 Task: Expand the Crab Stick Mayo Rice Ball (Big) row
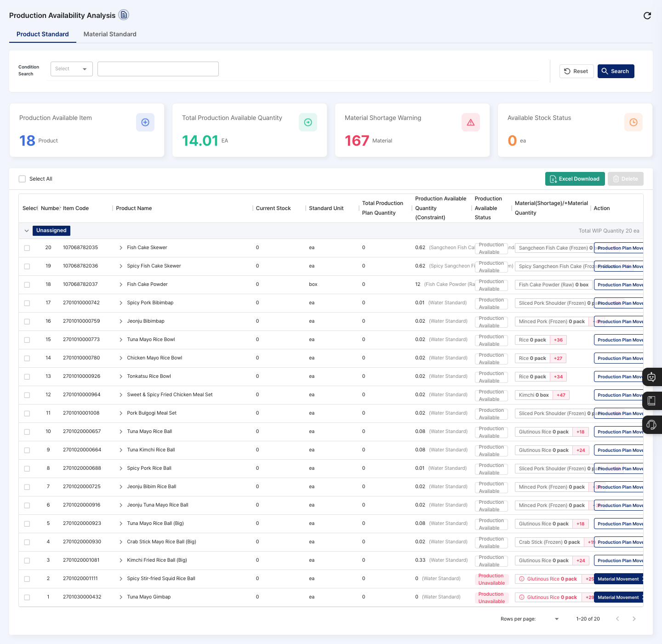[x=121, y=542]
